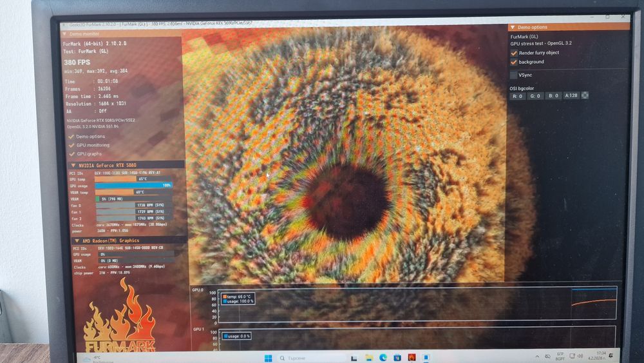Image resolution: width=644 pixels, height=363 pixels.
Task: Collapse the AMD Radeon(TM) Graphics section
Action: 129,240
